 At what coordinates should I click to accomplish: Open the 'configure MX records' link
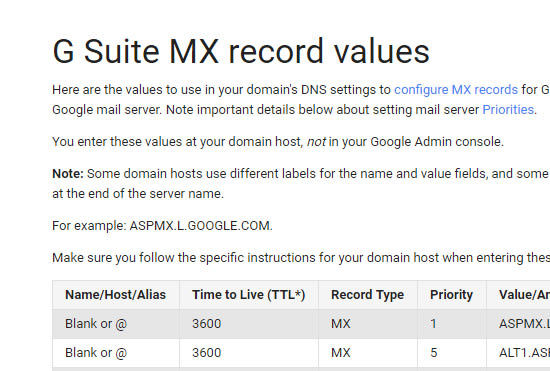coord(456,90)
